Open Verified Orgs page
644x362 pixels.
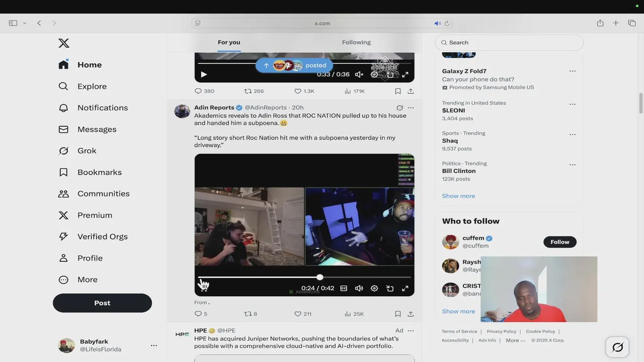pos(93,237)
